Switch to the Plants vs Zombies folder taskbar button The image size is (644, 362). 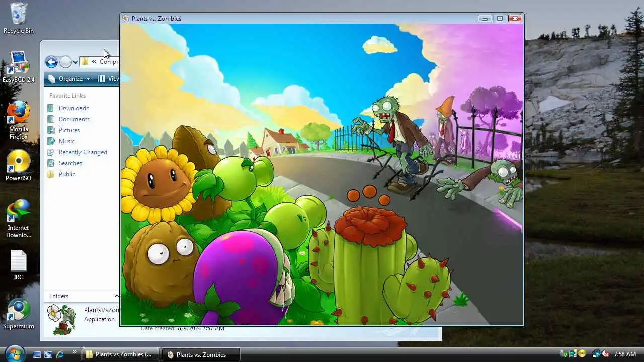click(121, 354)
